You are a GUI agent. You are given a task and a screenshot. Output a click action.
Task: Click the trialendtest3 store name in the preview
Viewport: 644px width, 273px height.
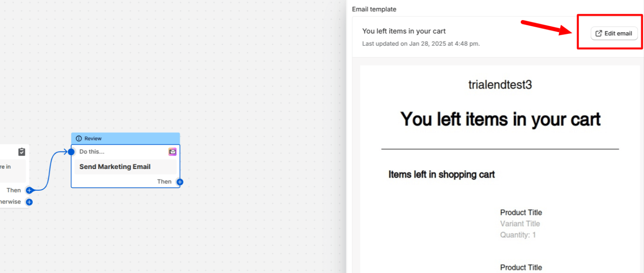click(x=500, y=85)
